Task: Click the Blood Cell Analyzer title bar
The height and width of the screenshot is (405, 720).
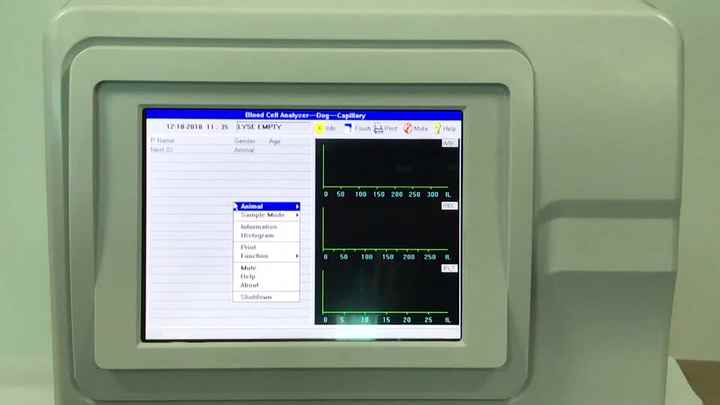Action: click(x=304, y=115)
